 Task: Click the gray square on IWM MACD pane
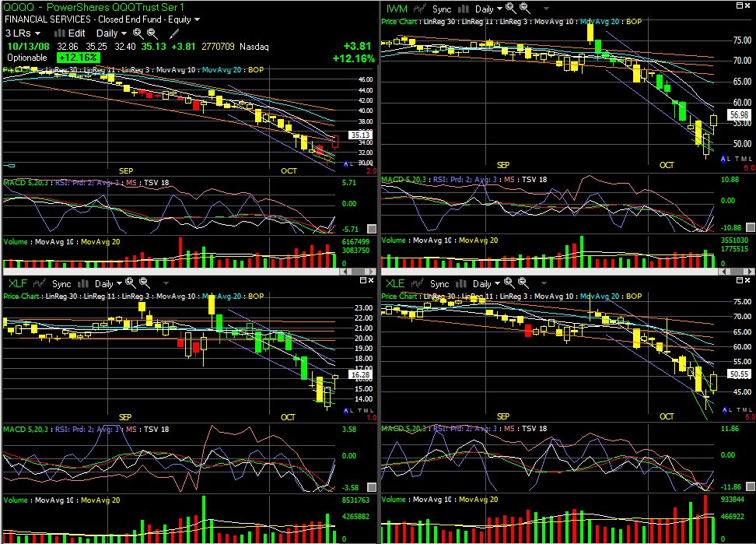(x=751, y=227)
